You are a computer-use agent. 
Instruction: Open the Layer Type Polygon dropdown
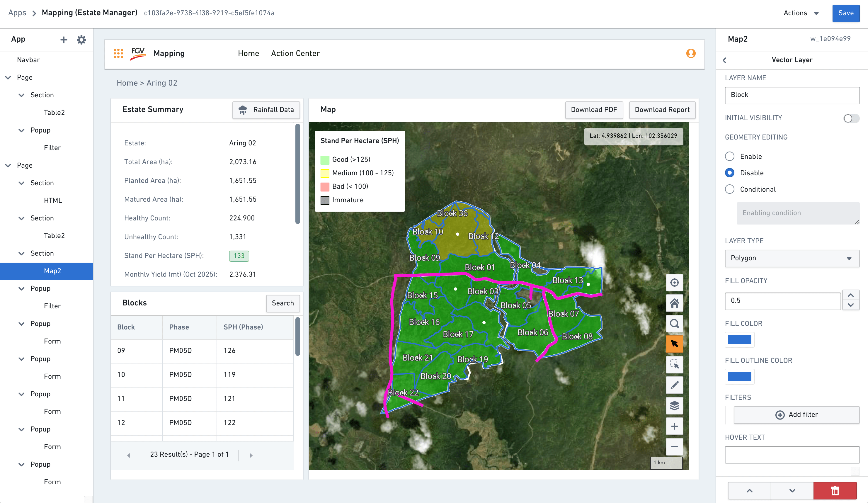coord(792,258)
